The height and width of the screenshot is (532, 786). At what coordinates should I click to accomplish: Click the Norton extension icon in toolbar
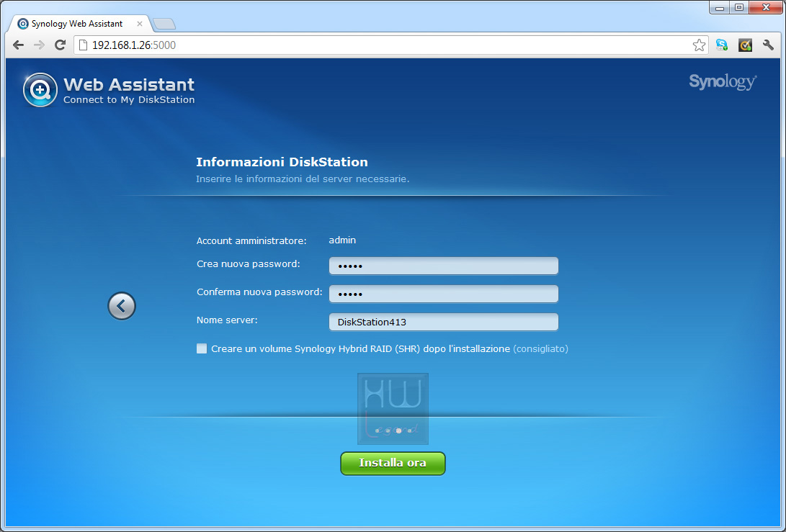[745, 45]
